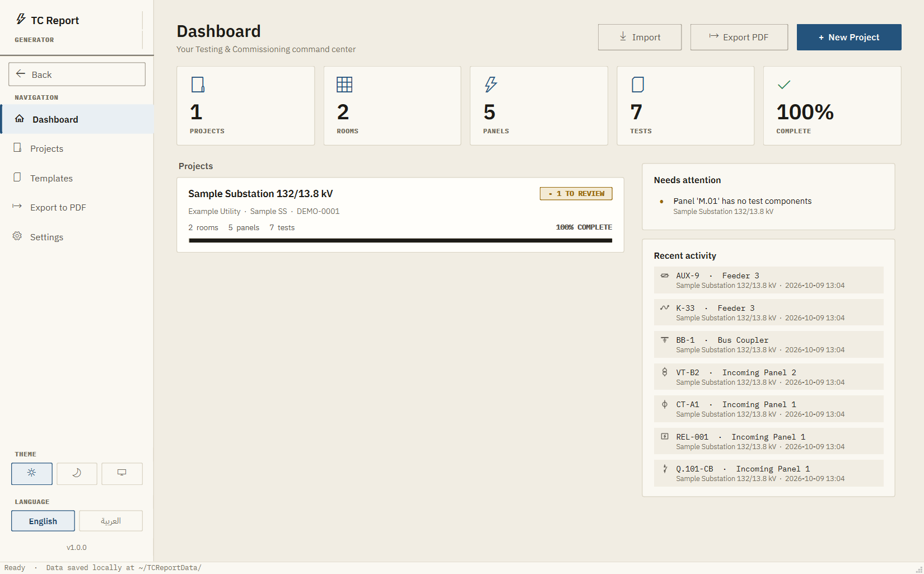Screen dimensions: 924x574
Task: Click the Back button
Action: coord(77,74)
